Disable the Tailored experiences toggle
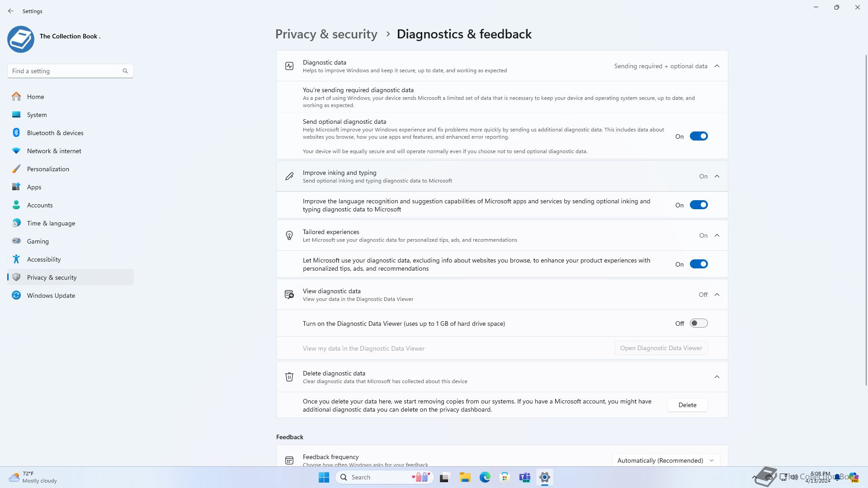Screen dimensions: 868x488 click(x=698, y=264)
